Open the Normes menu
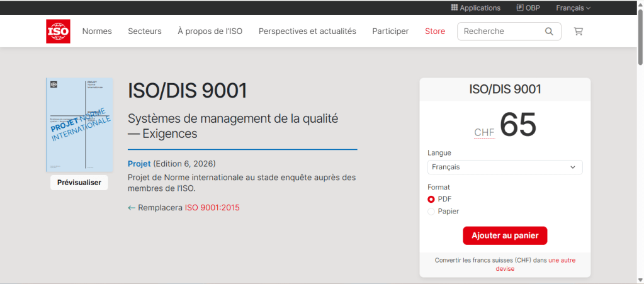The height and width of the screenshot is (284, 644). [97, 31]
